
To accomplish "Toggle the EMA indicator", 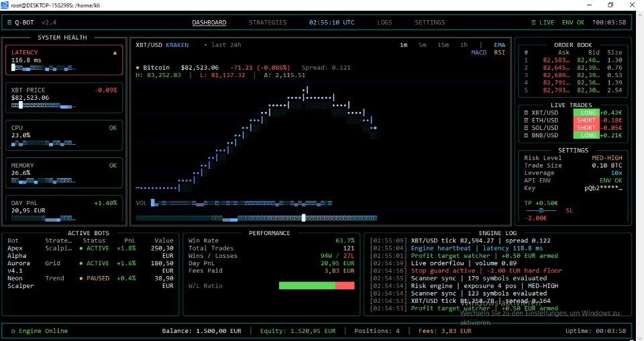I will point(499,45).
